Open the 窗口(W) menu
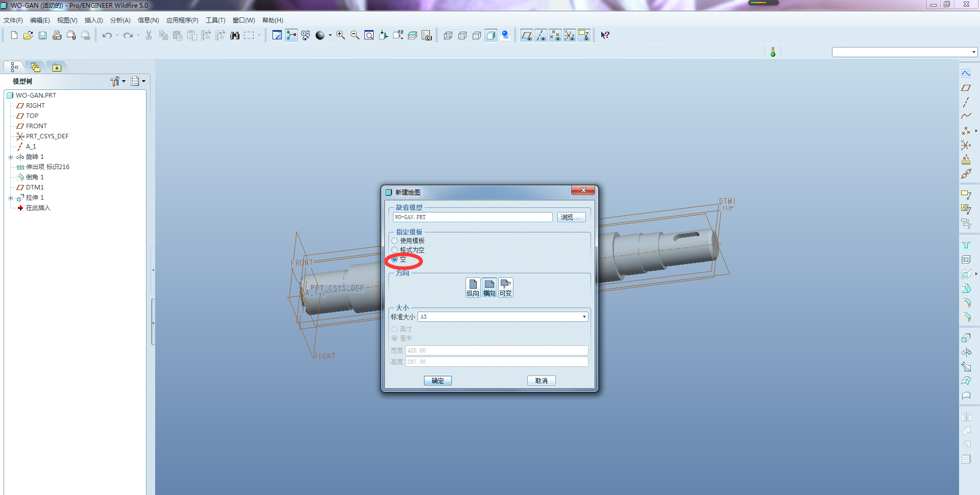This screenshot has height=495, width=980. (243, 20)
